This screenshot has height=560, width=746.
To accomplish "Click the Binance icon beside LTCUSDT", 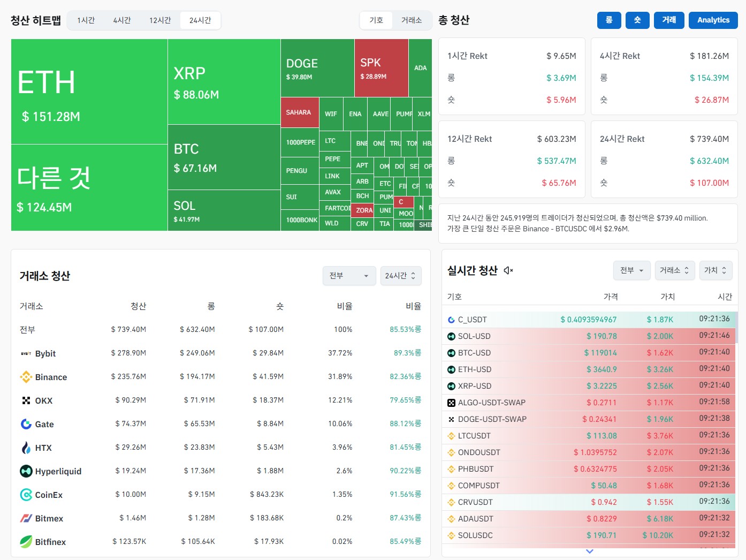I will [x=451, y=436].
